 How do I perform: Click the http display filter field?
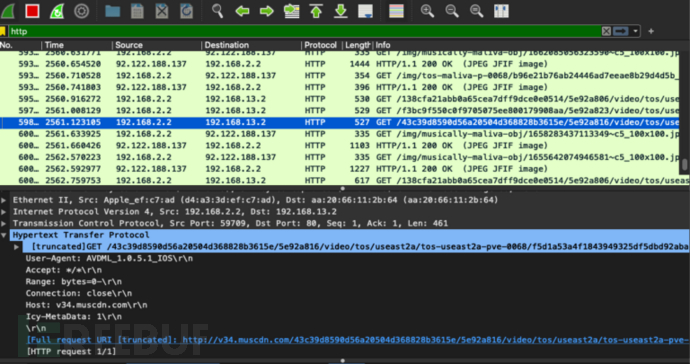click(x=304, y=31)
